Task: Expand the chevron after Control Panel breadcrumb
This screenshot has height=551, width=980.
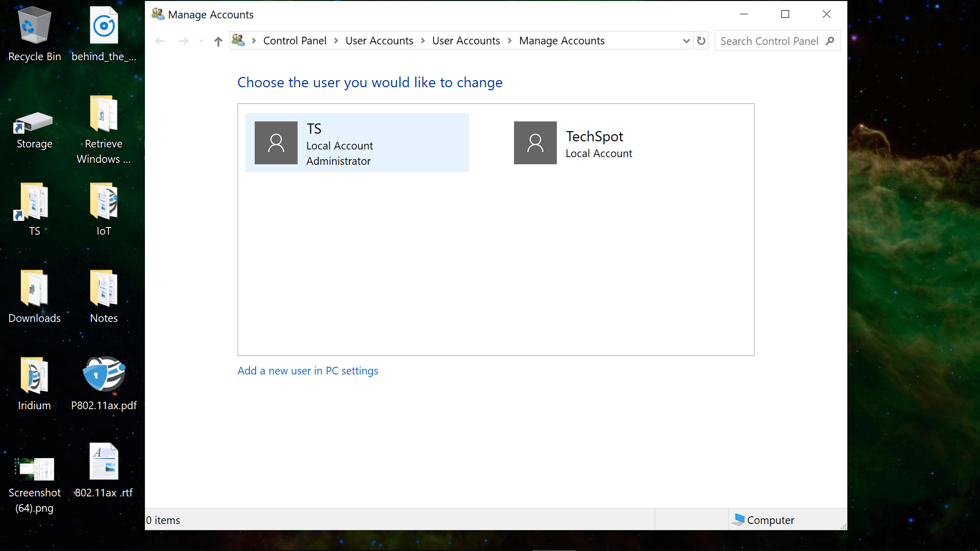Action: [336, 41]
